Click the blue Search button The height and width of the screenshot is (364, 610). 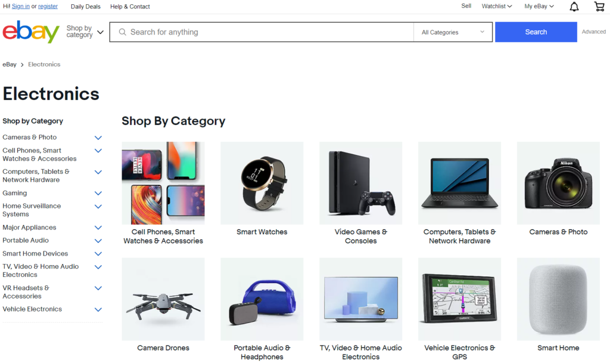[x=536, y=32]
